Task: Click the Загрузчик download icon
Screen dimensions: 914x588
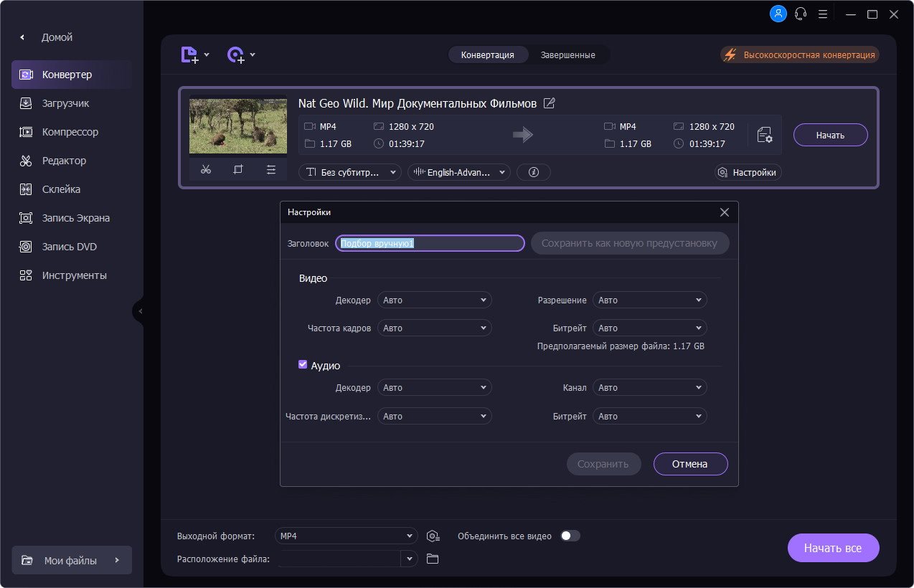Action: point(26,103)
